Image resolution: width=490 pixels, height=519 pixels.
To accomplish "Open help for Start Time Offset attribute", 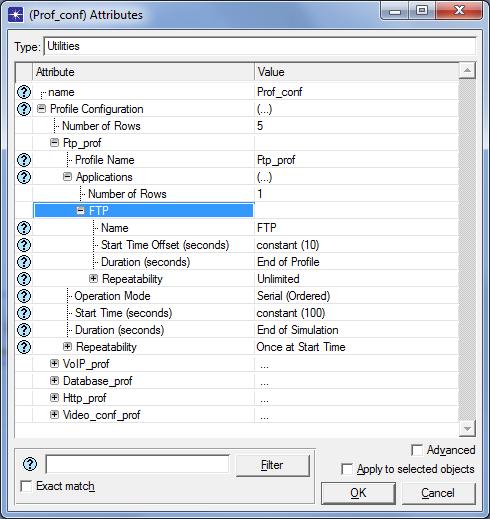I will pyautogui.click(x=24, y=245).
